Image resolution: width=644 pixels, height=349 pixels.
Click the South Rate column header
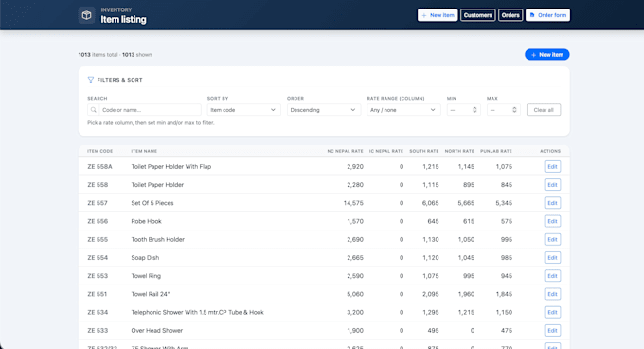[424, 151]
